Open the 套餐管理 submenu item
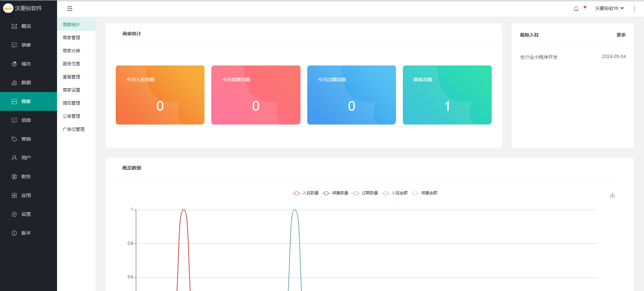 pos(76,77)
